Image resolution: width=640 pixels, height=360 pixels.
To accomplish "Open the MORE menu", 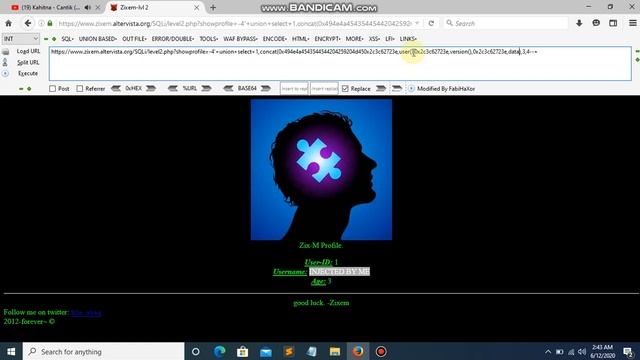I will (x=354, y=39).
